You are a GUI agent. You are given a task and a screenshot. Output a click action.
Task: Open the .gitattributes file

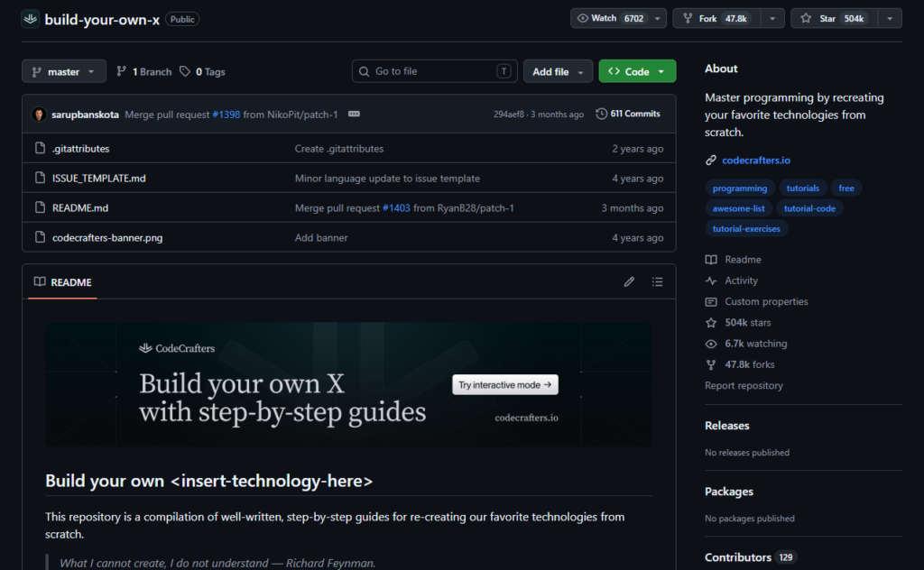tap(80, 149)
